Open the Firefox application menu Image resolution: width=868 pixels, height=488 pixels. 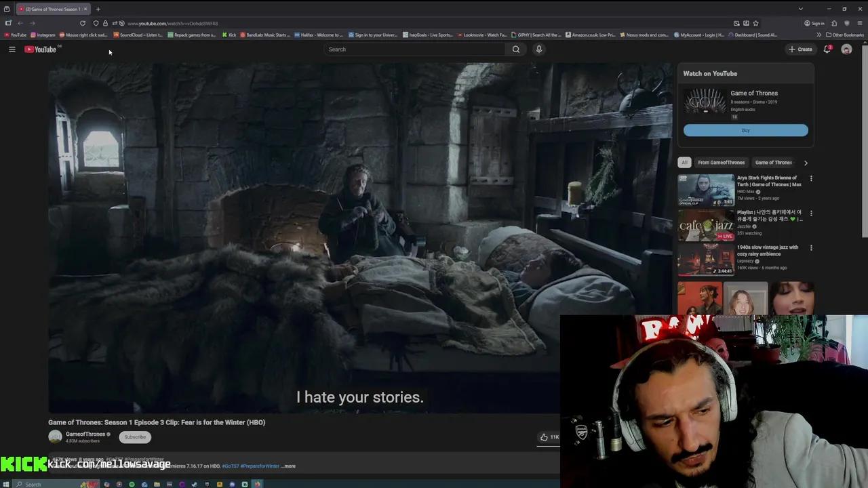click(860, 23)
